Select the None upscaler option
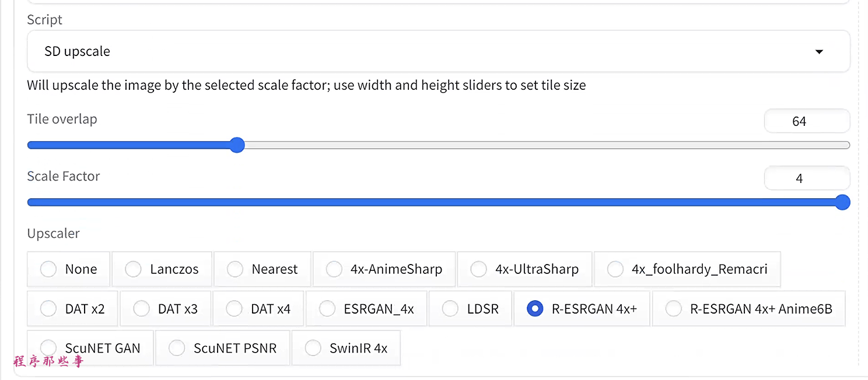 (x=48, y=269)
